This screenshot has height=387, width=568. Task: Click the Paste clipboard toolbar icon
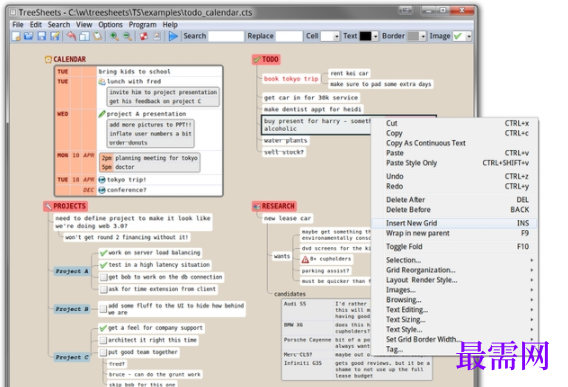97,36
